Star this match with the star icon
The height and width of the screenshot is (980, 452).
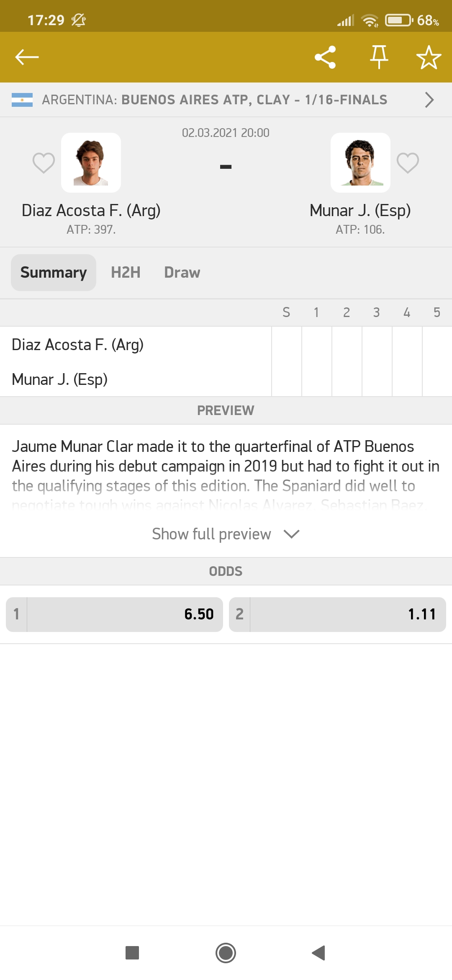tap(429, 57)
